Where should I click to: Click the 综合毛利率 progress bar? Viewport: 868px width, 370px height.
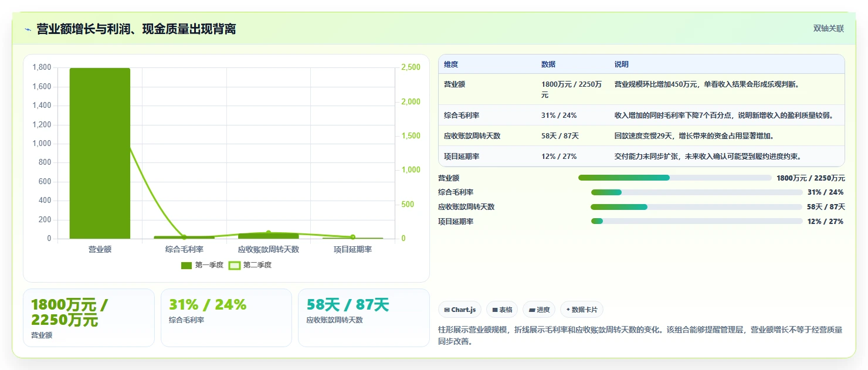697,192
